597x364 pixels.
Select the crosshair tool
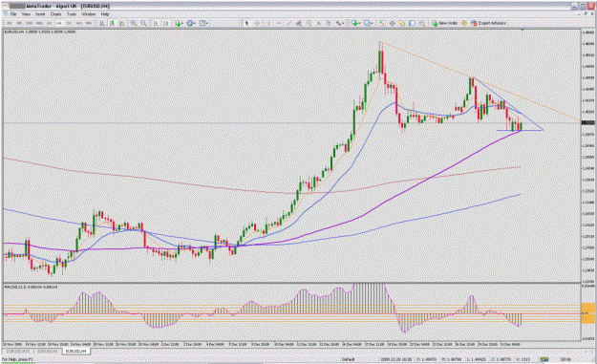click(257, 23)
